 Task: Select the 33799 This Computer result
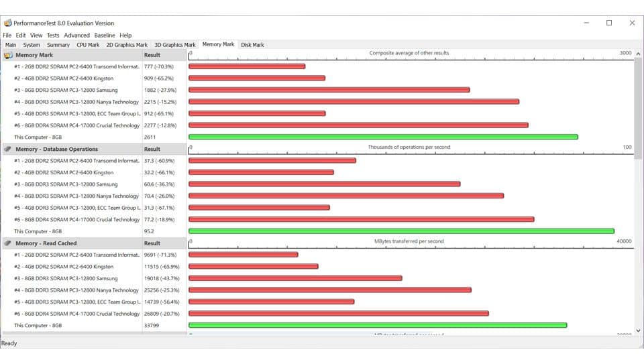(x=151, y=326)
